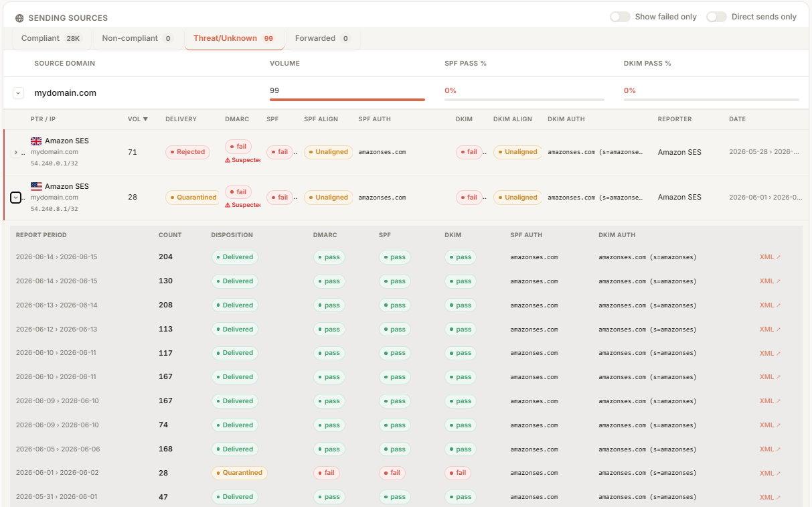The image size is (812, 507).
Task: Click the REPORT PERIOD column header
Action: click(x=42, y=235)
